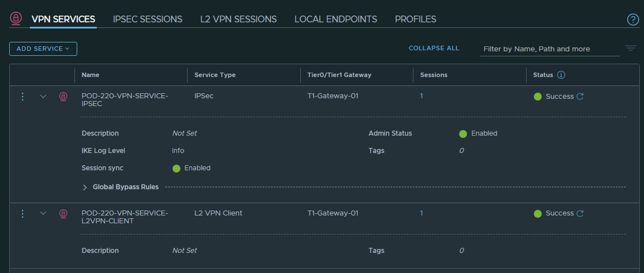Click the Status column info icon
This screenshot has height=273, width=644.
tap(561, 75)
